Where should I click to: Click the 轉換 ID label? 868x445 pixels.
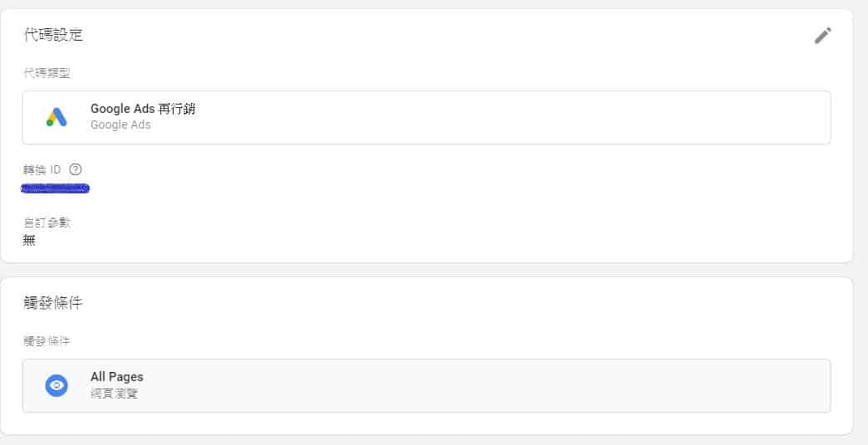pos(42,169)
